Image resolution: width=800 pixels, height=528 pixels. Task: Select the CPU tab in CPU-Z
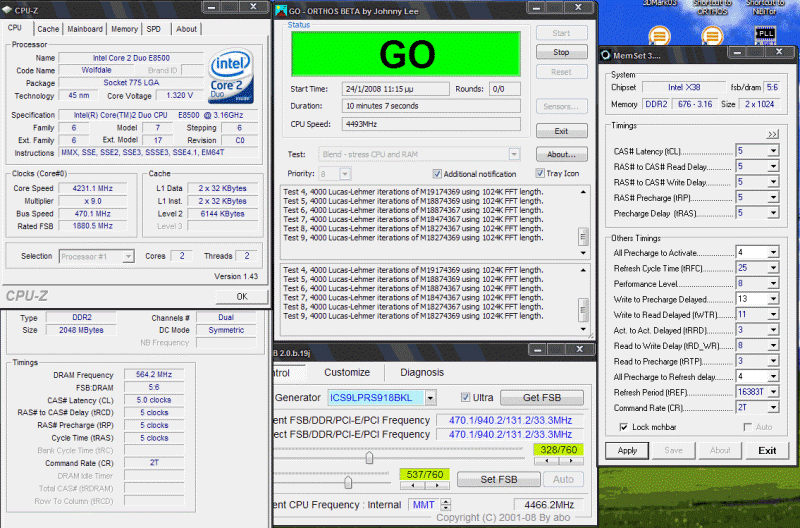point(15,28)
